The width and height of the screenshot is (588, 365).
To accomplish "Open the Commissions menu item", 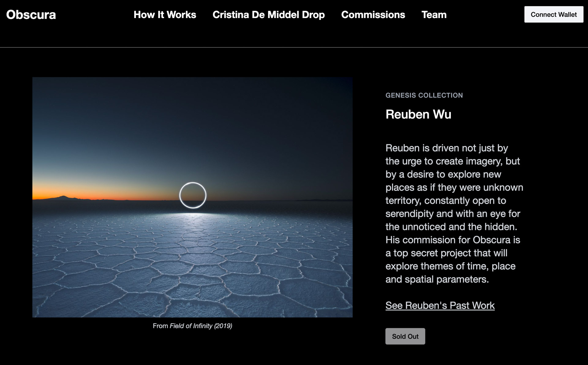I will (x=373, y=15).
